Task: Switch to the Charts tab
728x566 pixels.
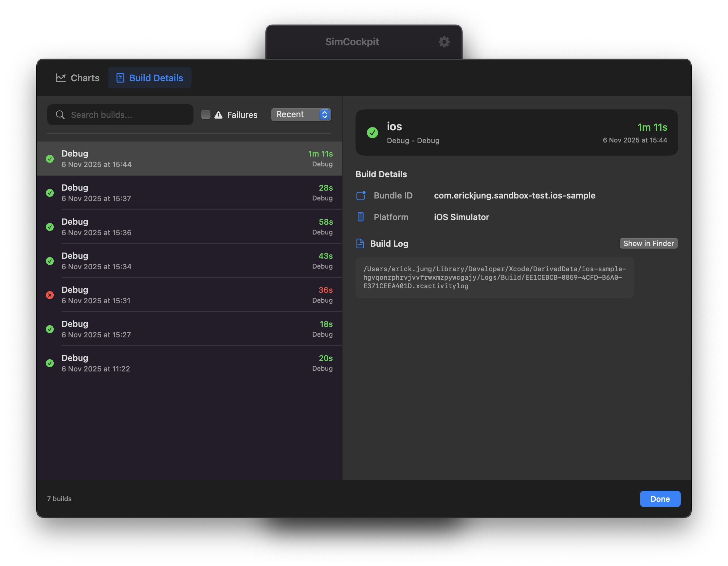Action: (x=78, y=78)
